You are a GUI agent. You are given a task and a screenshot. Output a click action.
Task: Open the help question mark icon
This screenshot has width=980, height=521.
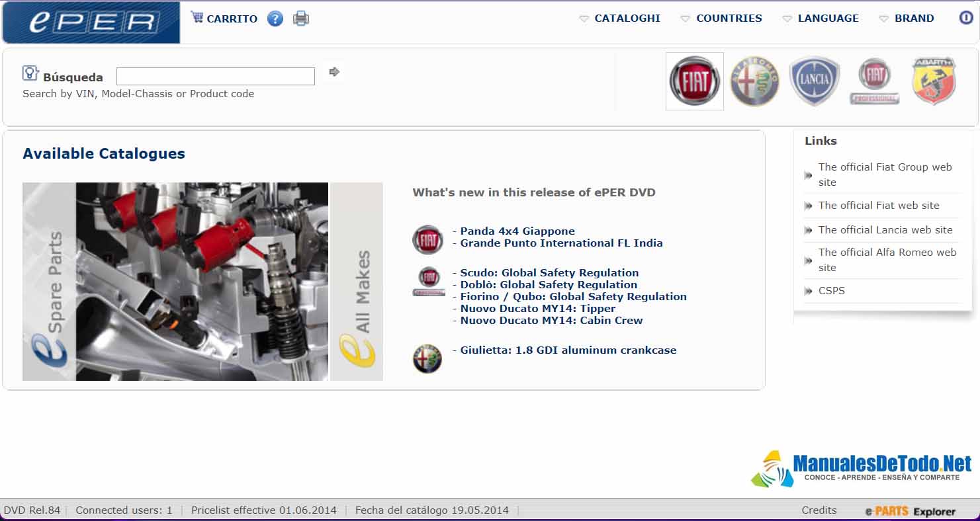(275, 19)
